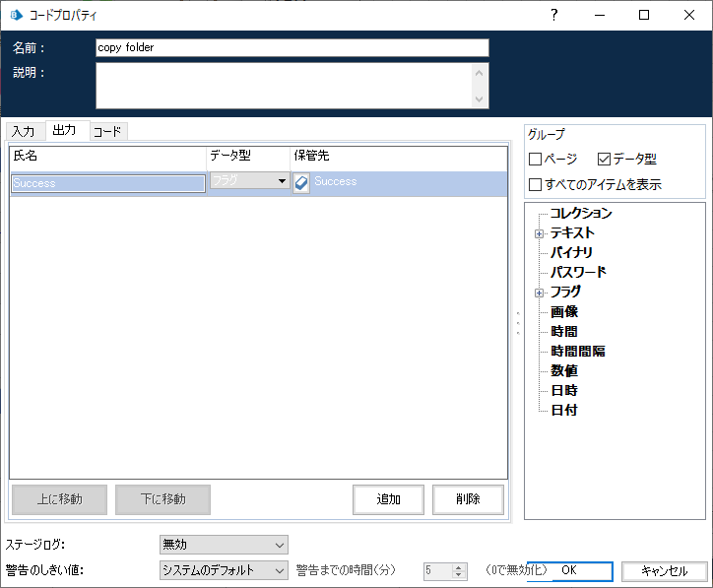Close the コードプロパティ dialog

(x=689, y=15)
